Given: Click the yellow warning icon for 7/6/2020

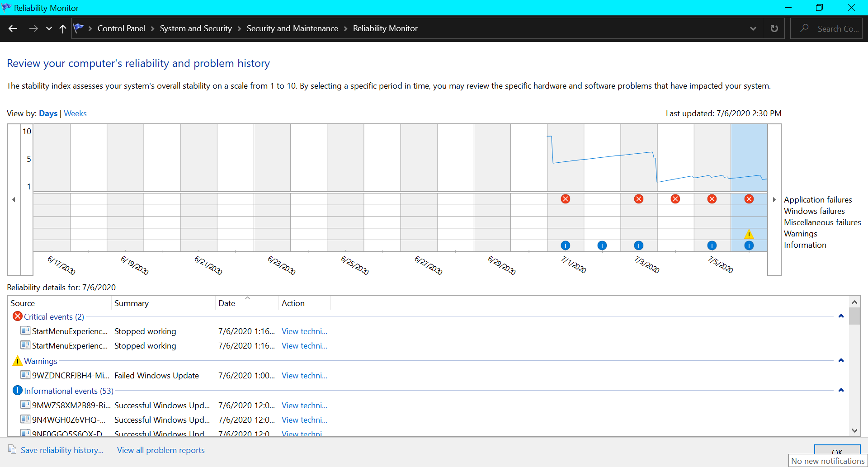Looking at the screenshot, I should [x=749, y=234].
